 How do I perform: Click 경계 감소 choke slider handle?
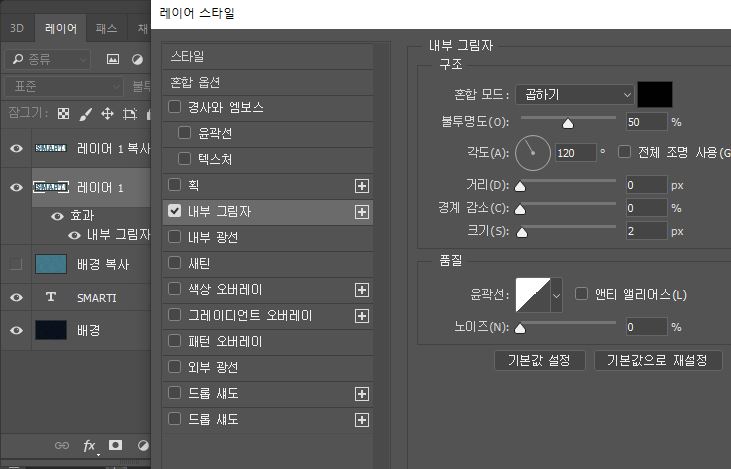520,209
